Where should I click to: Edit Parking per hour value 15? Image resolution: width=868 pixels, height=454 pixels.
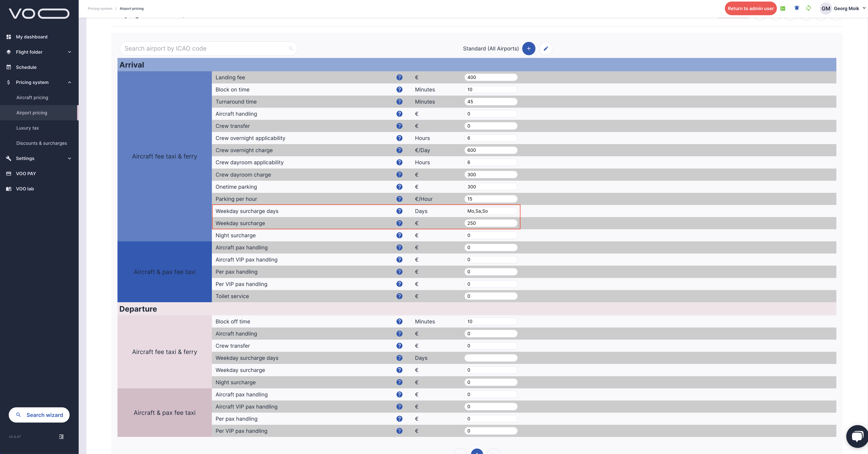coord(491,199)
